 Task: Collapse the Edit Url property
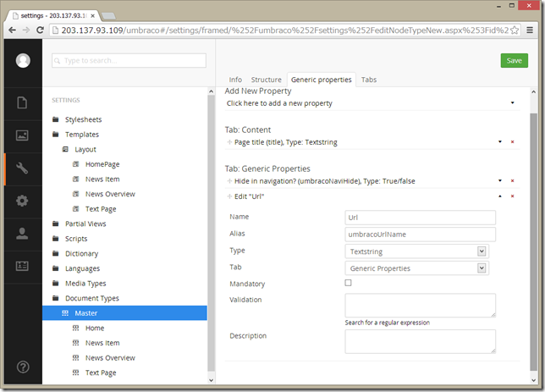pos(500,196)
